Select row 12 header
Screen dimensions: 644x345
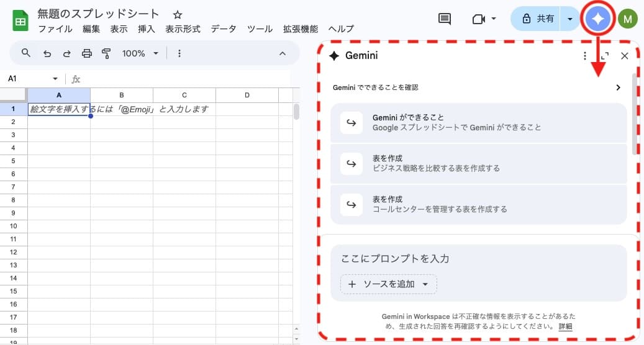13,252
